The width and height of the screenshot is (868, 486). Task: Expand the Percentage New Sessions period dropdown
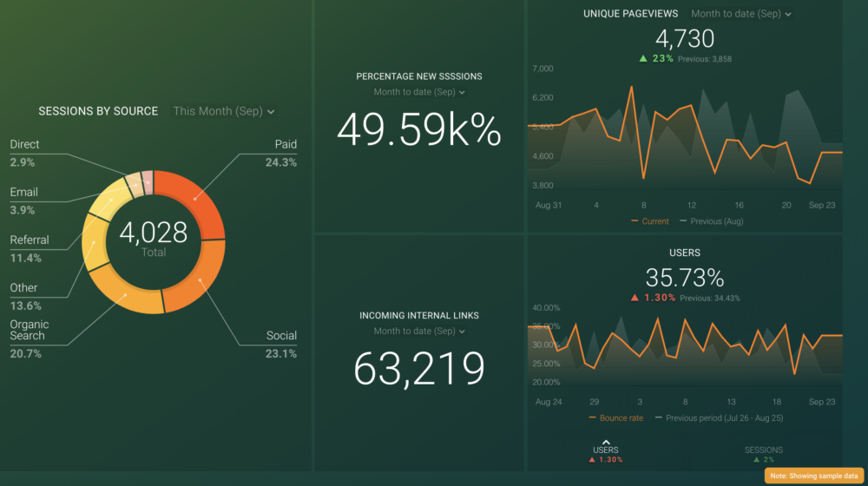[419, 92]
